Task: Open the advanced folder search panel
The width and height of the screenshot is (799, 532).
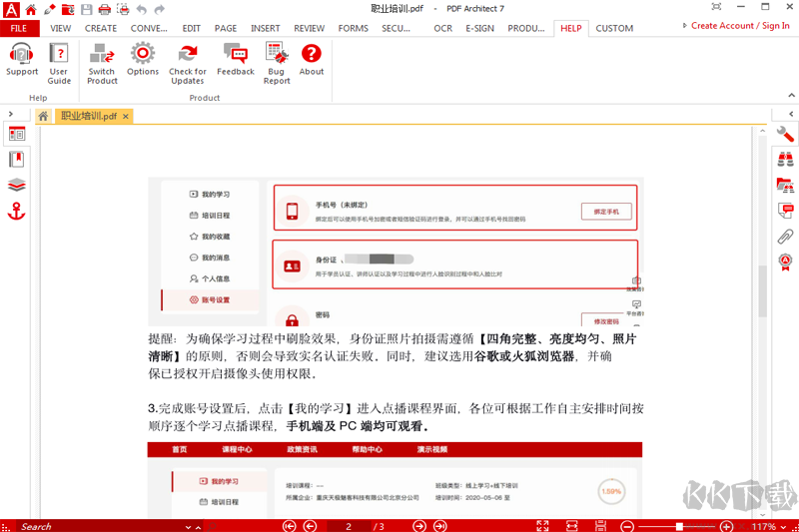Action: click(785, 185)
